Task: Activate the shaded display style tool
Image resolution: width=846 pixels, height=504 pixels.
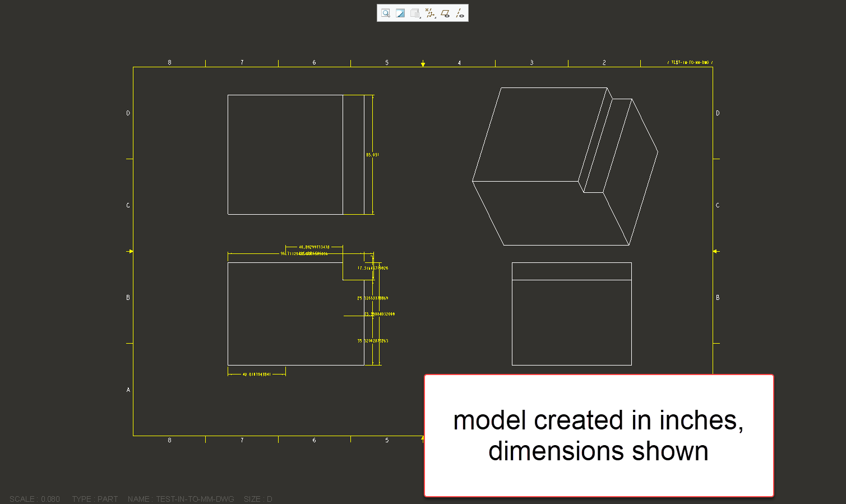Action: tap(400, 13)
